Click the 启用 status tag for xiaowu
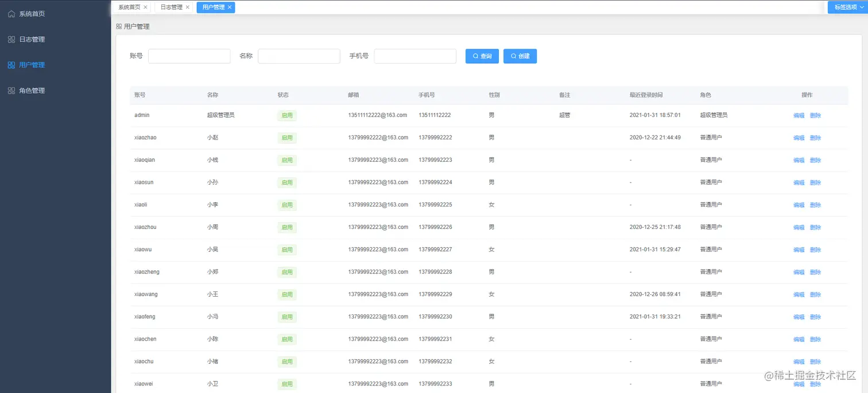Screen dimensions: 868x393 [287, 250]
